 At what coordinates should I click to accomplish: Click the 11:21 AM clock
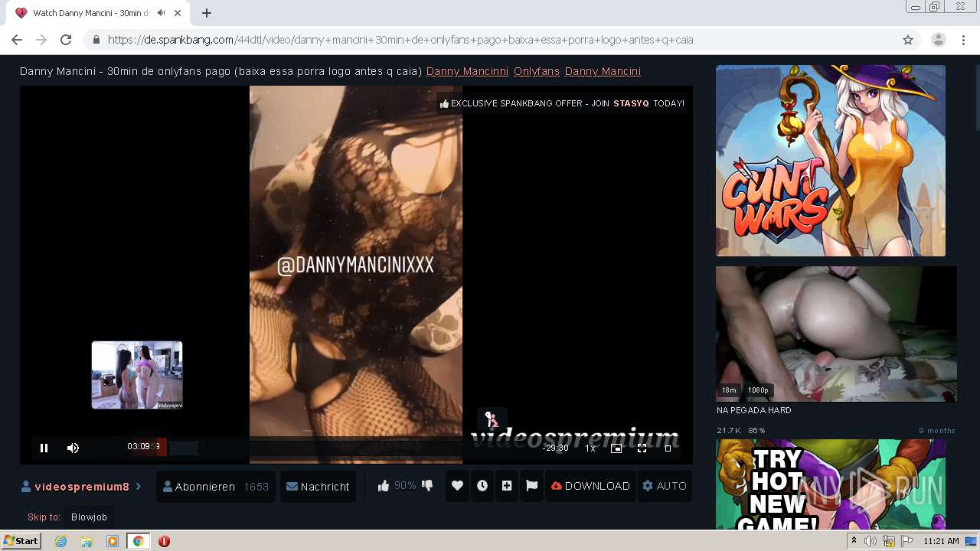(x=941, y=541)
